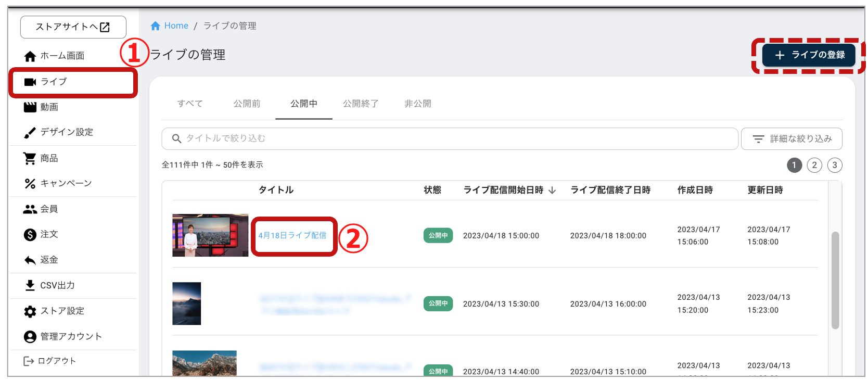The image size is (868, 380).
Task: Sort by ライブ配信開始日時 arrow
Action: (552, 191)
